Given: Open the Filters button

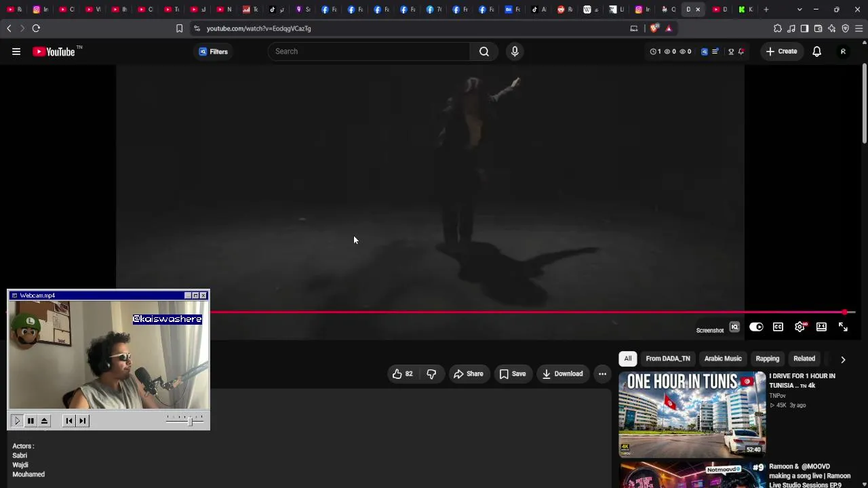Looking at the screenshot, I should click(x=214, y=52).
